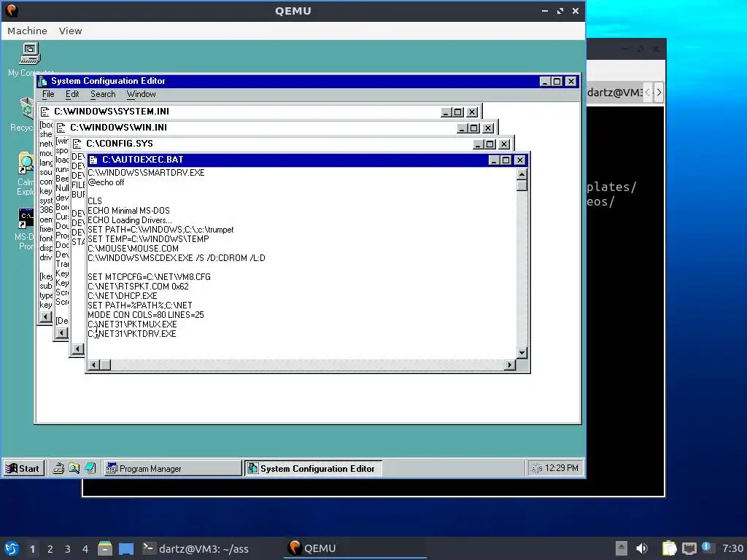Click the magnifier quick-launch icon in taskbar
Screen dimensions: 747x560
(x=74, y=469)
